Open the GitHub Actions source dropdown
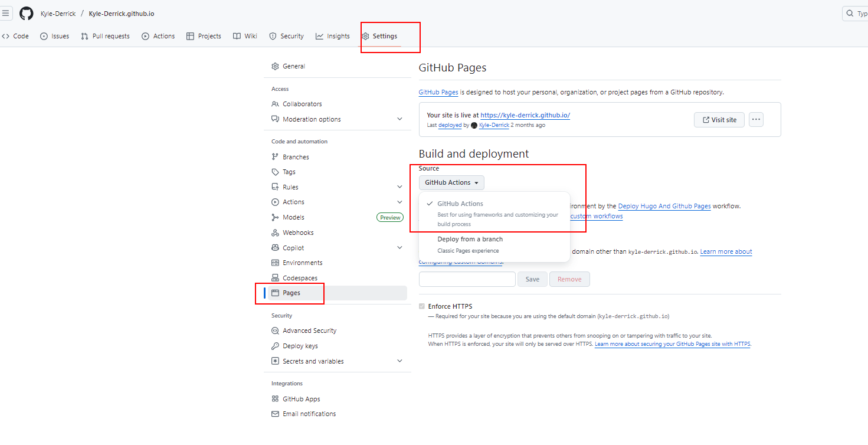This screenshot has width=868, height=445. [x=451, y=183]
